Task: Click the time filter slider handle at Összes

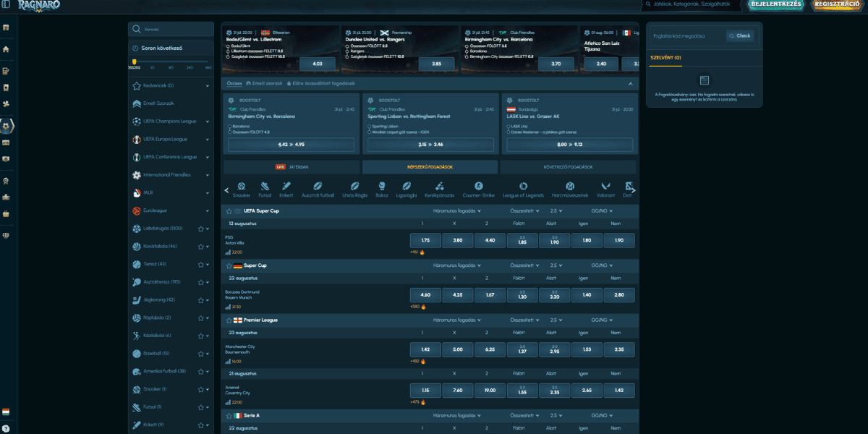Action: point(134,61)
